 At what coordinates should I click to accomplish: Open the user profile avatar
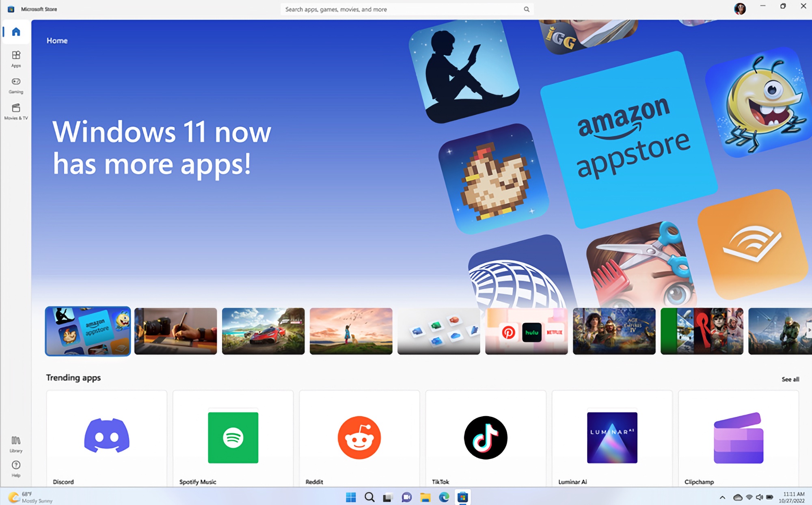pos(739,9)
